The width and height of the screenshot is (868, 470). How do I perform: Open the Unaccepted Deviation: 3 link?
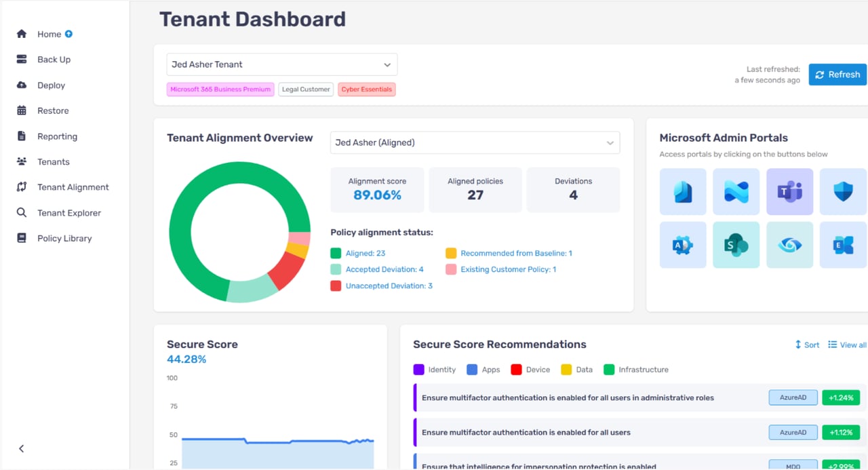pyautogui.click(x=389, y=286)
